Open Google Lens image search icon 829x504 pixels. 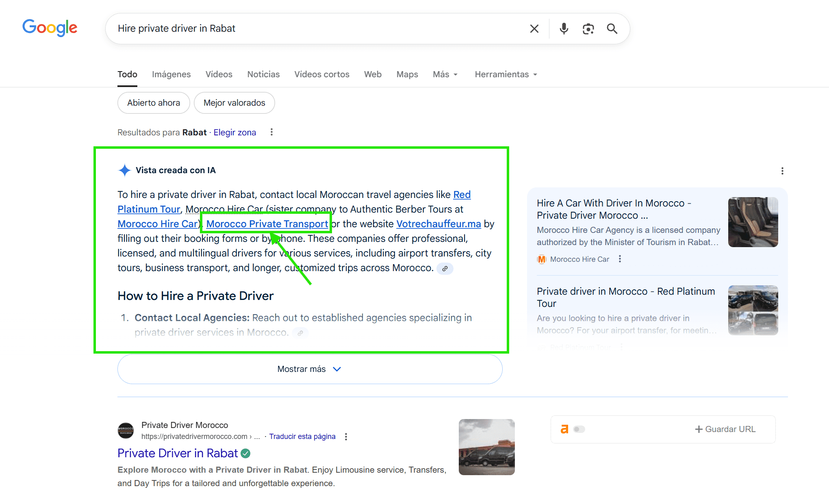point(588,28)
